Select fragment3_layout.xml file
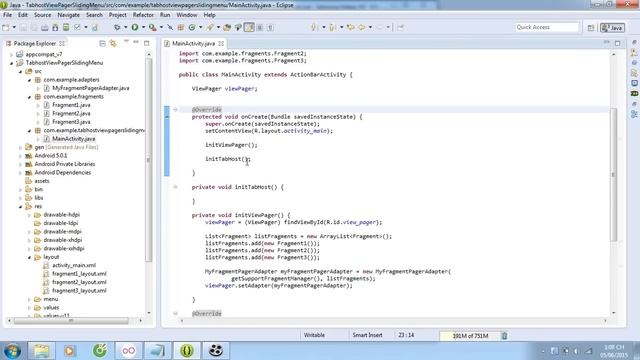The width and height of the screenshot is (640, 360). 79,291
